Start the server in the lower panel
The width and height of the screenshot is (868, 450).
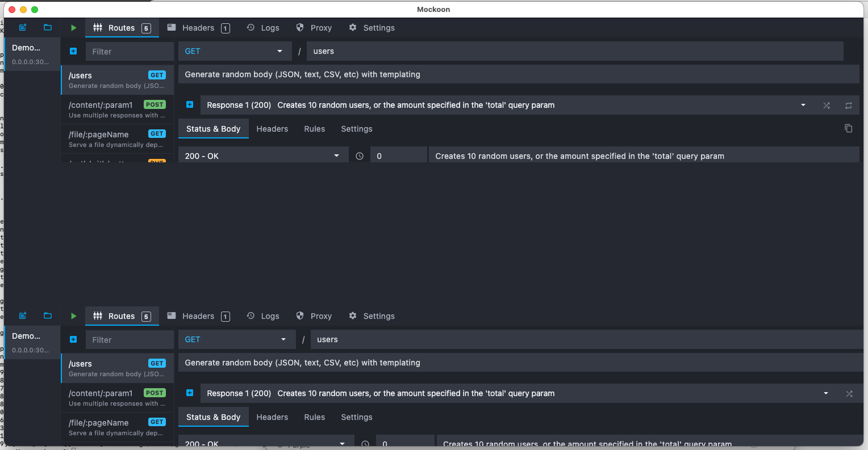pos(73,316)
